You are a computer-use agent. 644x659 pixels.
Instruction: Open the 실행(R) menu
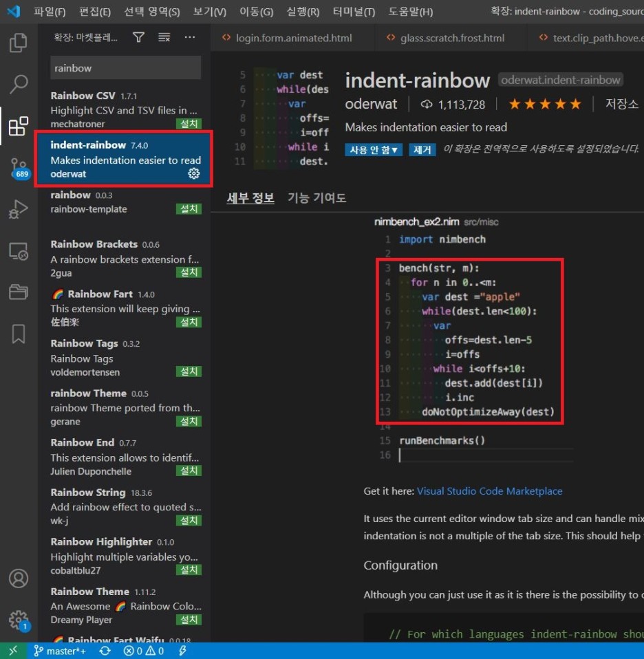(x=303, y=11)
